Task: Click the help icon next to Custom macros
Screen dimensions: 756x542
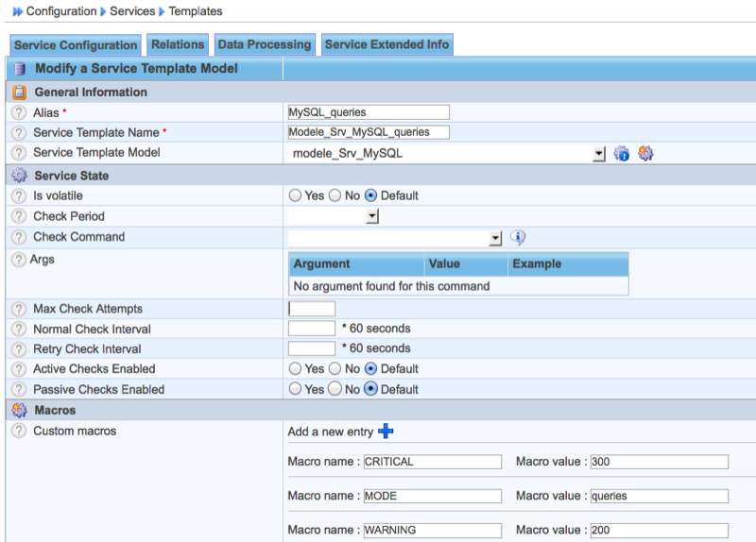Action: (18, 431)
